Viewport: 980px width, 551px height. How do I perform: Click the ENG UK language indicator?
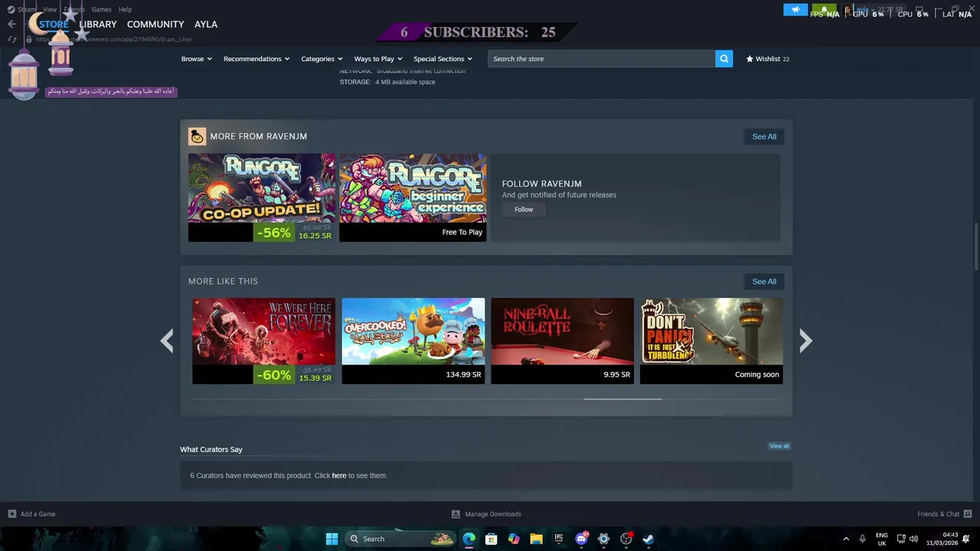point(882,539)
